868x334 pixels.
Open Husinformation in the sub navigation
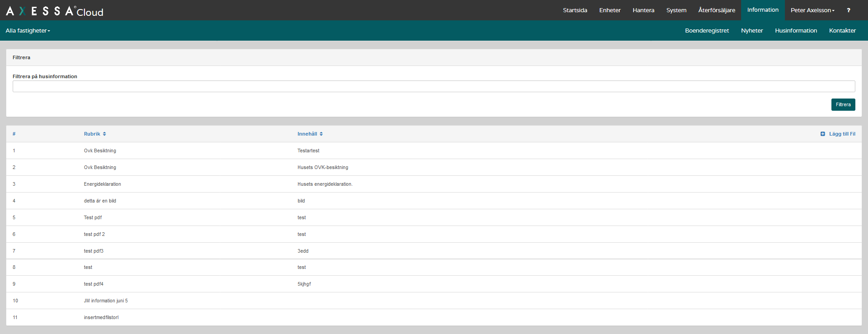pyautogui.click(x=796, y=31)
